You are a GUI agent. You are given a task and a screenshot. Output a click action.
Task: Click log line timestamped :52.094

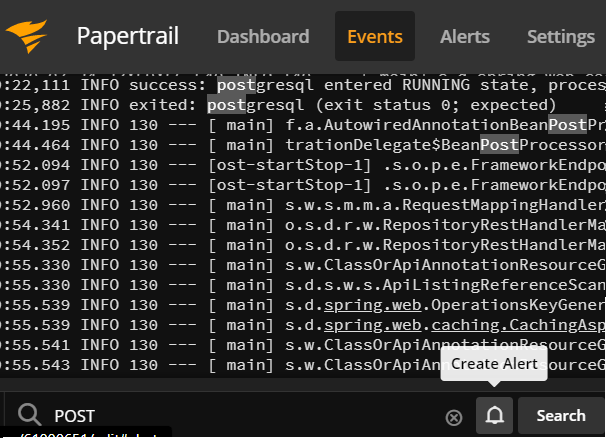303,165
